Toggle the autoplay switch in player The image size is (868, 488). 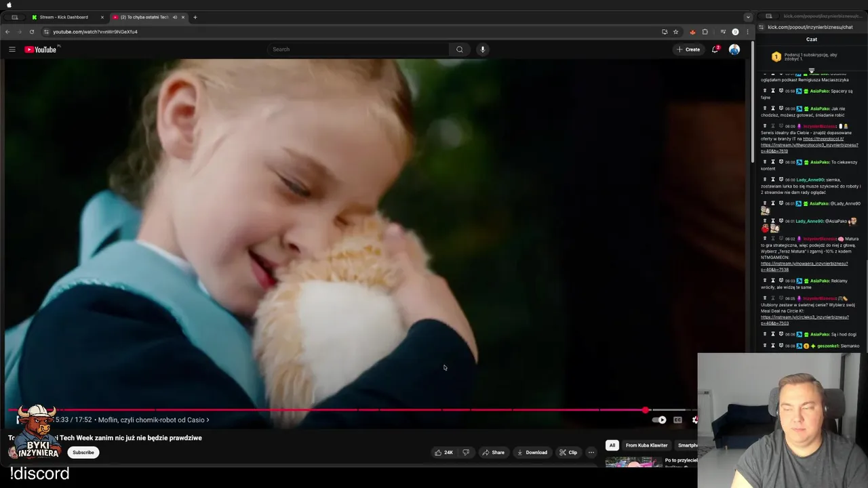click(659, 420)
